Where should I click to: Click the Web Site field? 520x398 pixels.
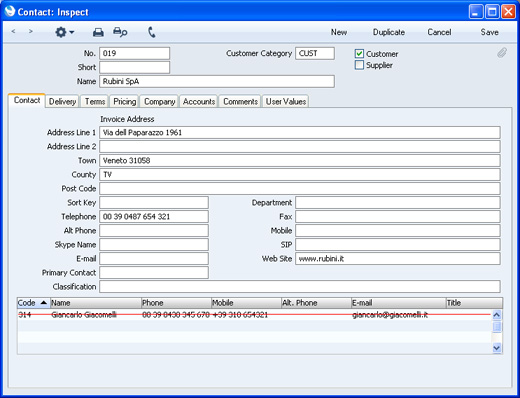pos(398,258)
